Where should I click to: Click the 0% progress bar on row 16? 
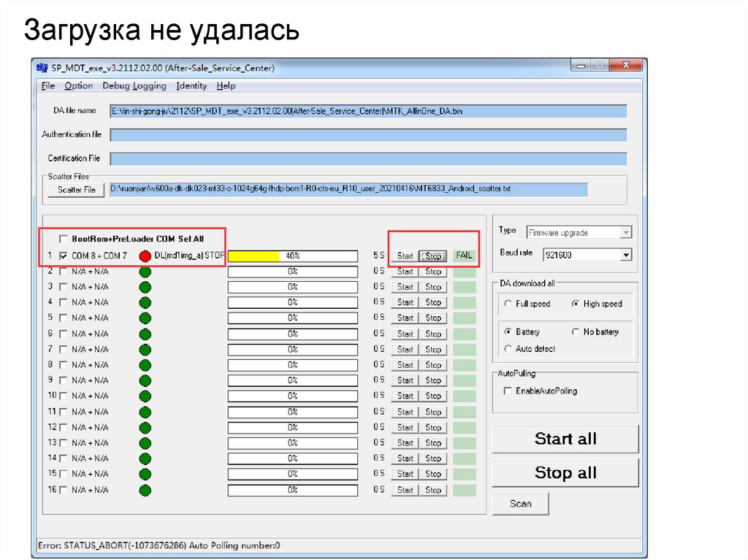293,491
